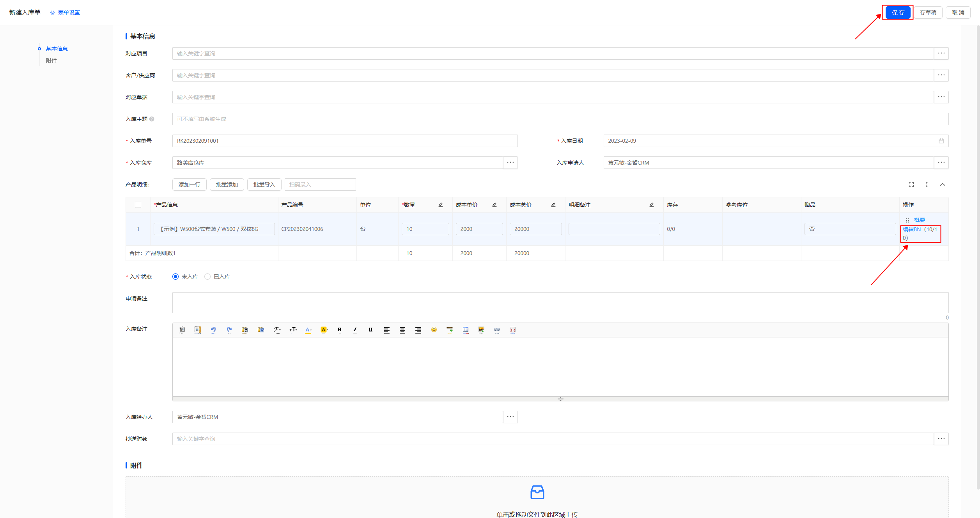
Task: Open the 赠品 dropdown showing 否
Action: click(850, 229)
